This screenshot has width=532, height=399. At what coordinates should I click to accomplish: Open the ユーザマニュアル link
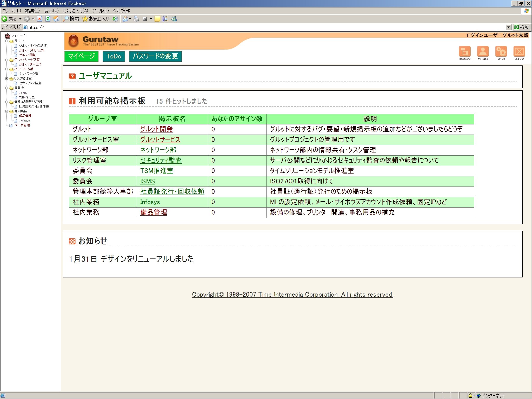click(105, 76)
